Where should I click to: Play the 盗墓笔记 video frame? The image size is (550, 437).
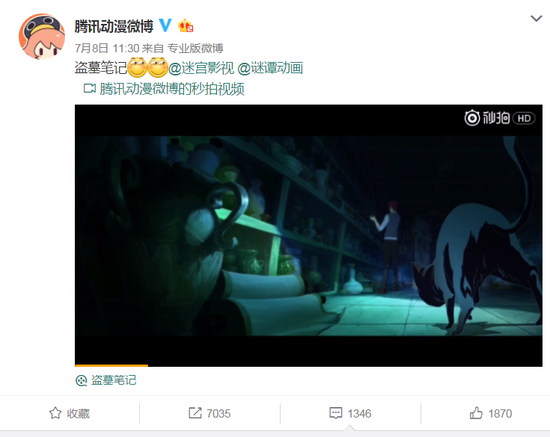[308, 235]
